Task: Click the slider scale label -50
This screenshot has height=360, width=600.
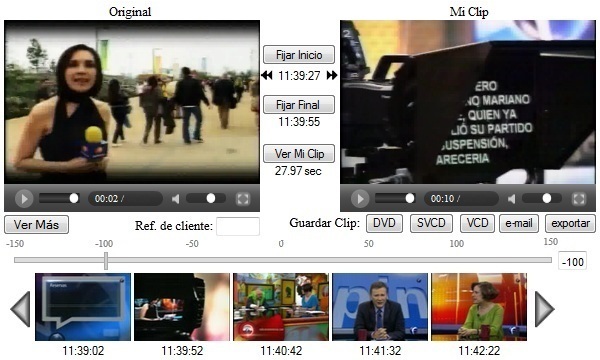Action: coord(192,244)
